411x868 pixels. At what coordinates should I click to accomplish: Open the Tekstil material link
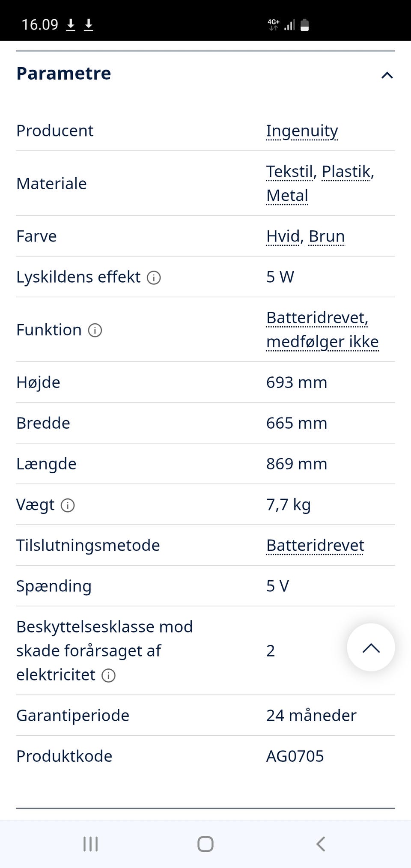pos(290,172)
